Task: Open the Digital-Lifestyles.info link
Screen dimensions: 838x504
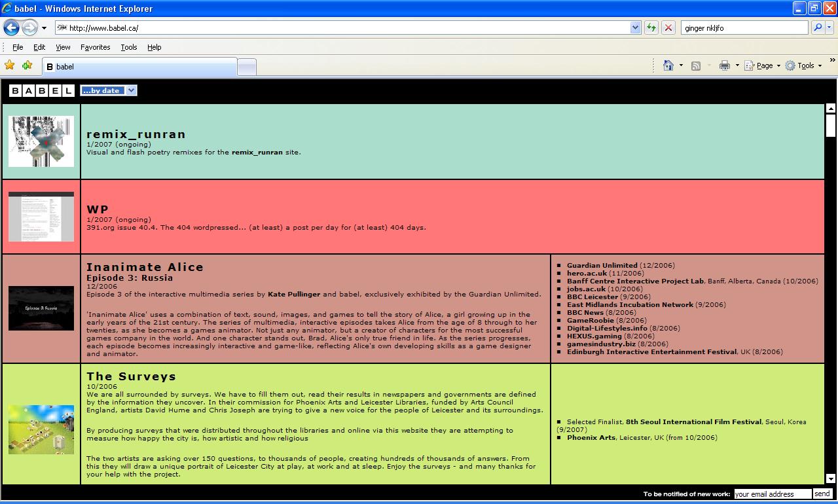Action: pos(607,328)
